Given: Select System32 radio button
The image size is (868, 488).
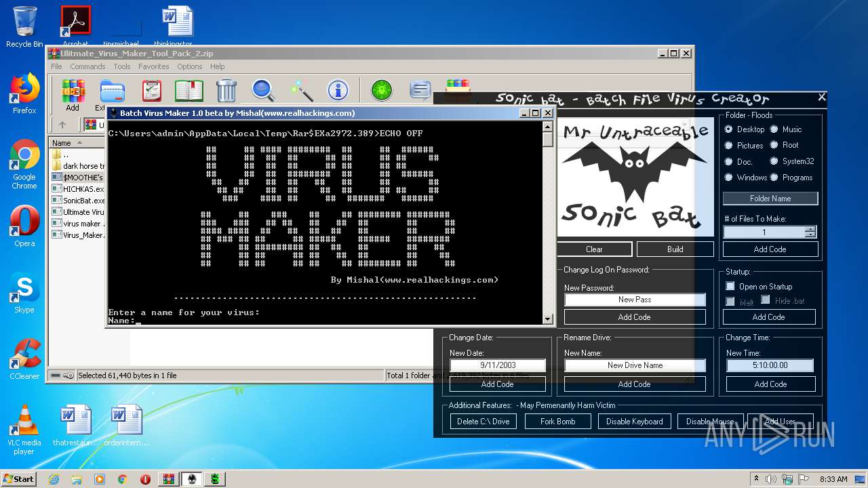Looking at the screenshot, I should point(774,161).
